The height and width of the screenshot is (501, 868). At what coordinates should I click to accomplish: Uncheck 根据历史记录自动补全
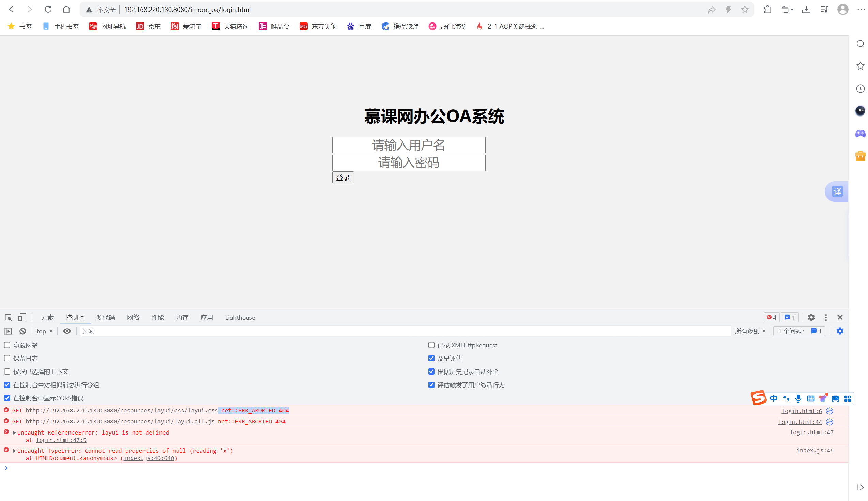pyautogui.click(x=431, y=371)
